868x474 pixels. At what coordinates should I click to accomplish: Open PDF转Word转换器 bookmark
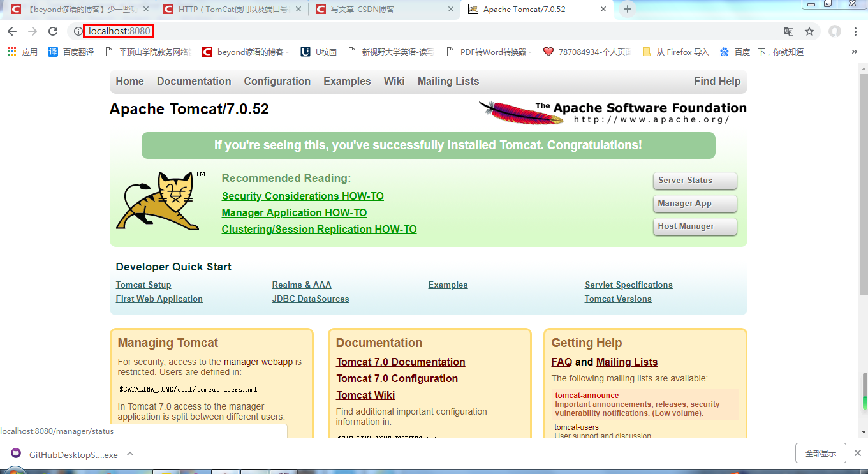tap(489, 52)
